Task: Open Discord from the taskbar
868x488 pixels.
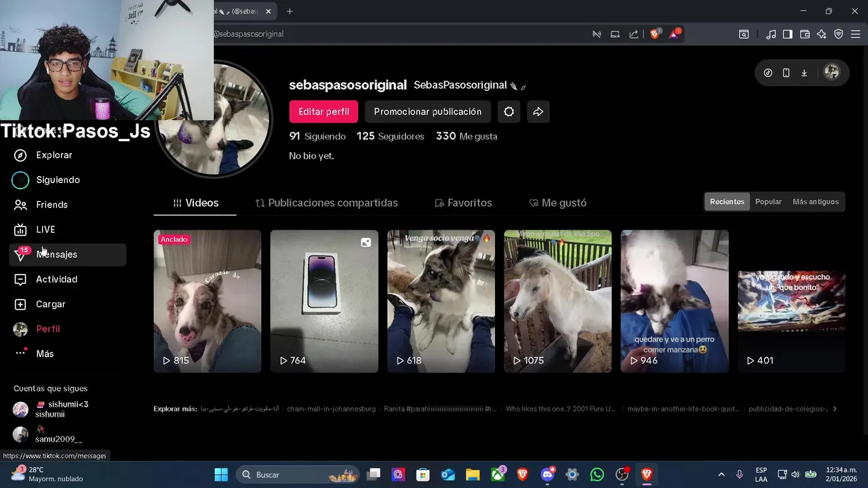Action: tap(547, 474)
